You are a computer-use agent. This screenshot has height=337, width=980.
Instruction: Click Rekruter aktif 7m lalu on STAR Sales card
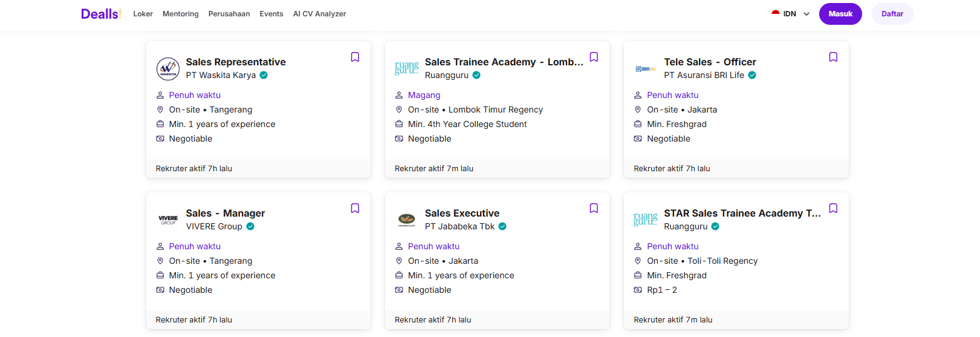[673, 320]
